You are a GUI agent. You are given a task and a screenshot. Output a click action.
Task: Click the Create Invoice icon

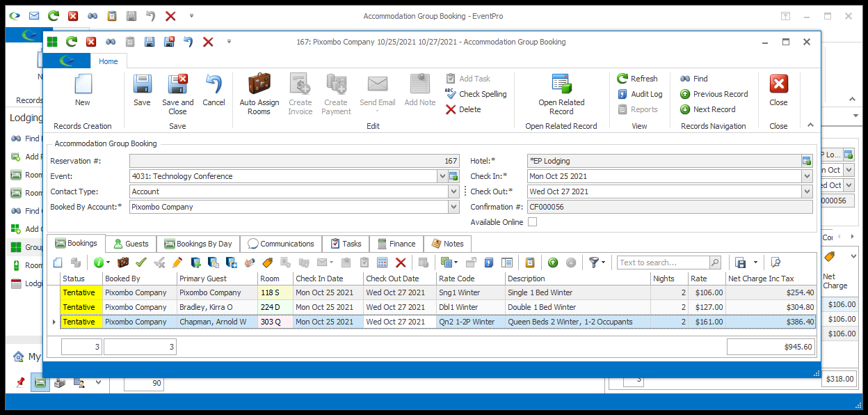pyautogui.click(x=300, y=84)
